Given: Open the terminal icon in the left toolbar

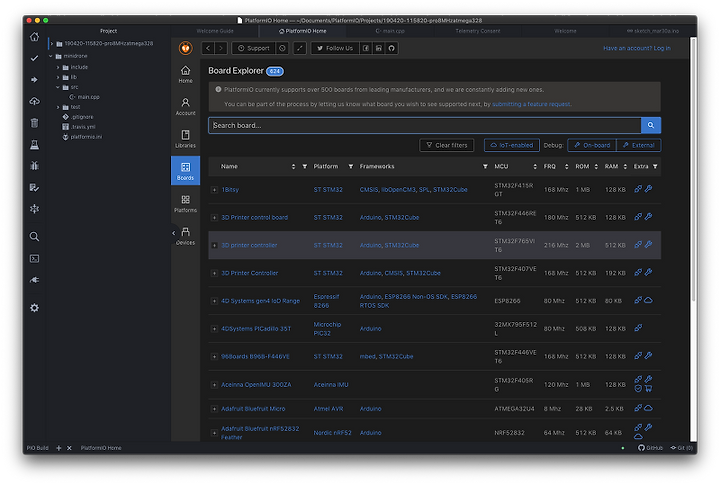Looking at the screenshot, I should pyautogui.click(x=34, y=259).
